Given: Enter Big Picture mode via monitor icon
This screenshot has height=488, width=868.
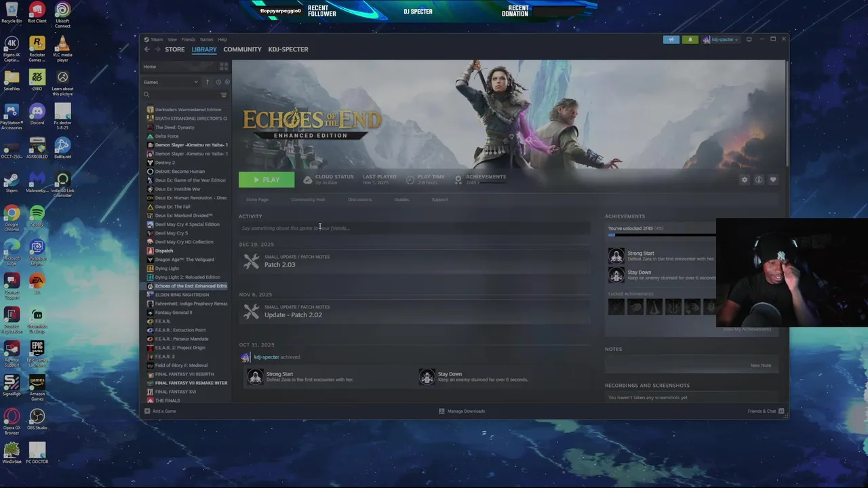Looking at the screenshot, I should pyautogui.click(x=749, y=39).
